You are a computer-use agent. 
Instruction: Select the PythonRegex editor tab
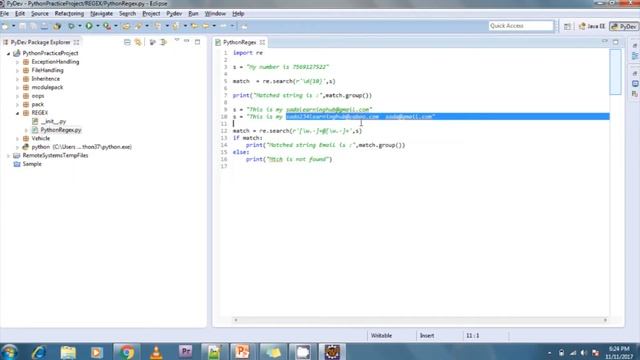240,42
